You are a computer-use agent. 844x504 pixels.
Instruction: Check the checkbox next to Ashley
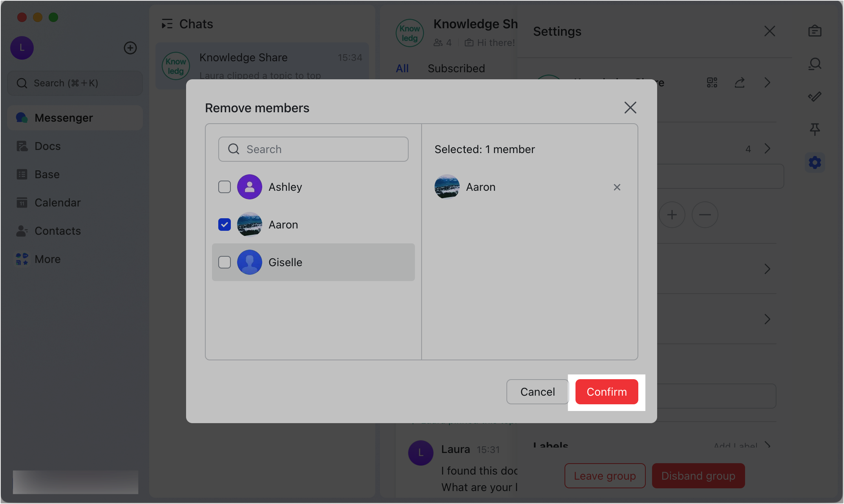click(225, 187)
